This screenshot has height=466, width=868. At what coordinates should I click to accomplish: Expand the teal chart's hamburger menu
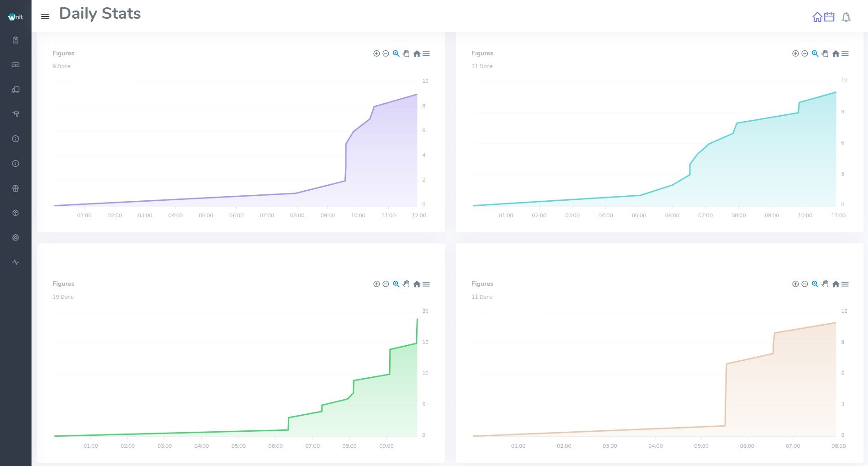(x=845, y=54)
